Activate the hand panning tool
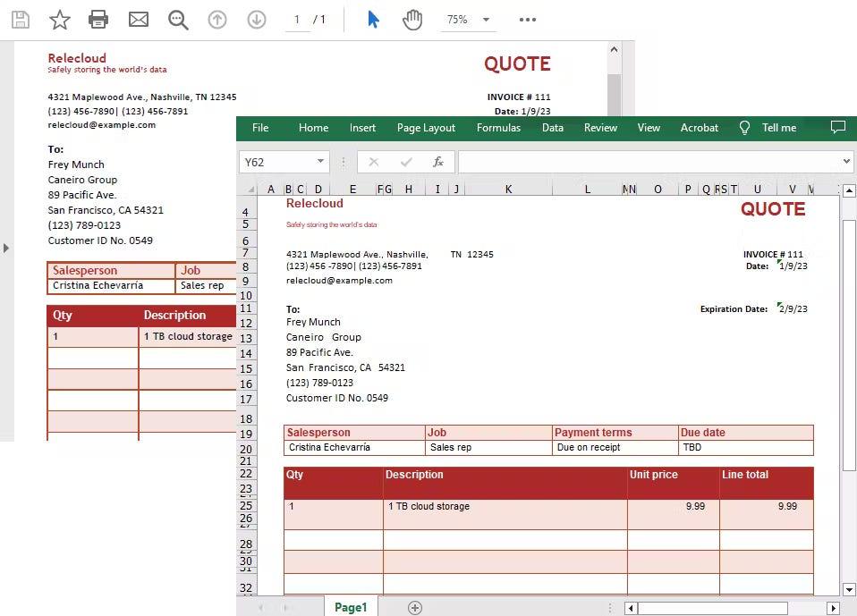The height and width of the screenshot is (616, 857). click(x=412, y=19)
